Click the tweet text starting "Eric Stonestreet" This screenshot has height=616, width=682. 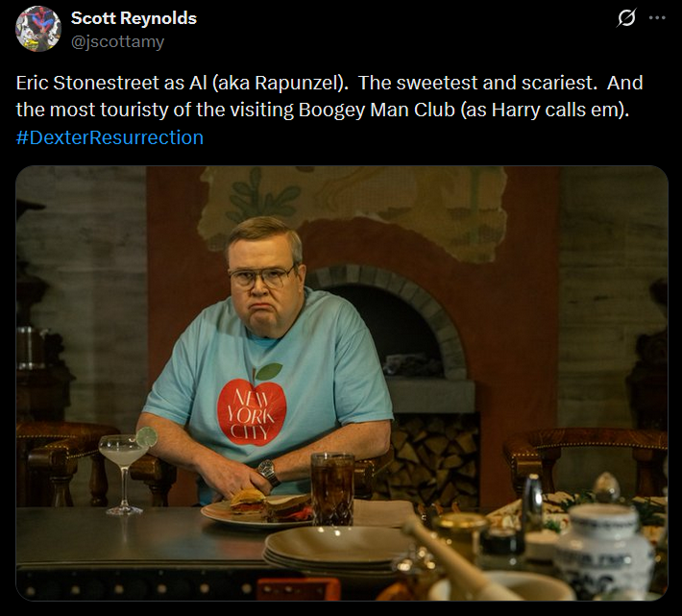pos(329,96)
